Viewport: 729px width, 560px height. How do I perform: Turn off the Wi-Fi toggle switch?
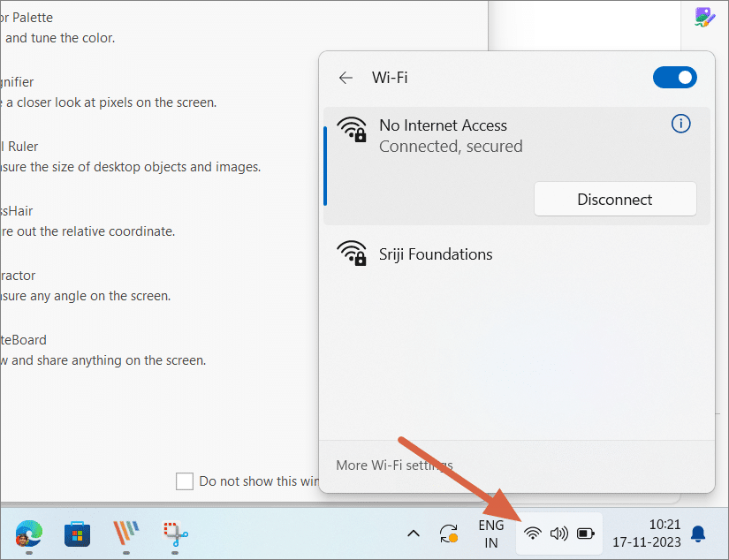click(674, 78)
